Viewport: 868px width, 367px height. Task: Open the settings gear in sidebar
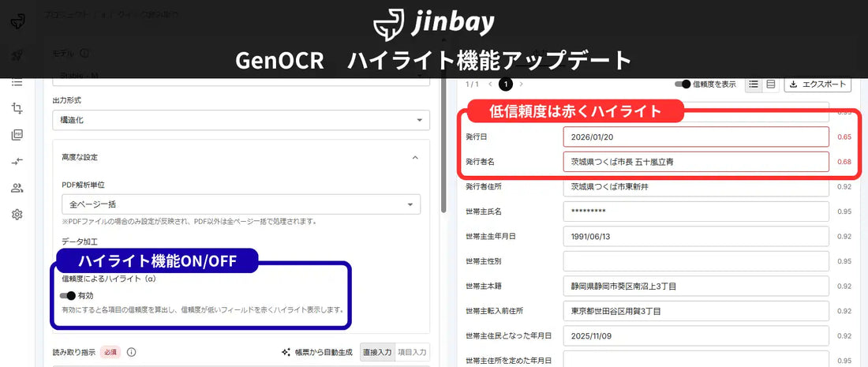[17, 214]
